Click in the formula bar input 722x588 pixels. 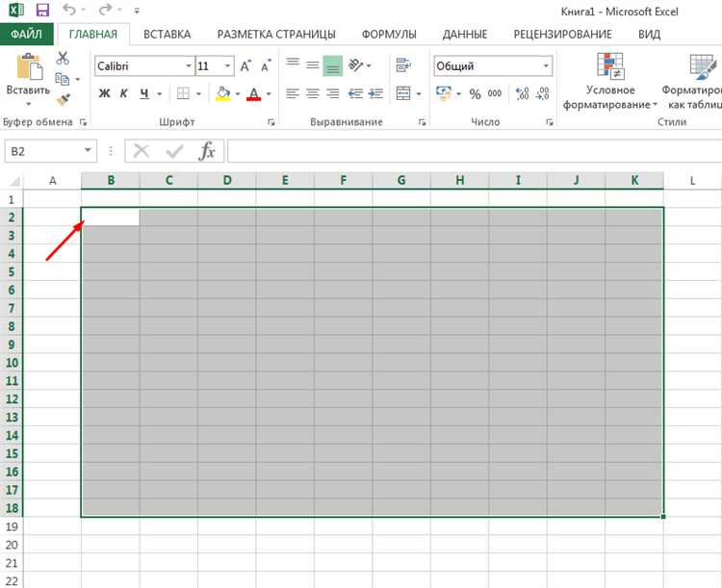[x=475, y=151]
